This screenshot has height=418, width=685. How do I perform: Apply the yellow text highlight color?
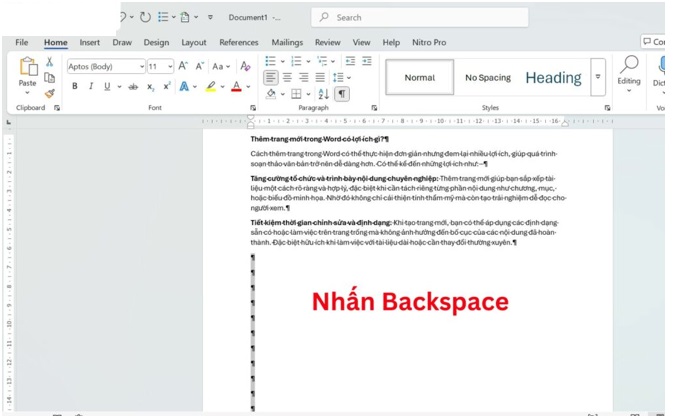(211, 86)
